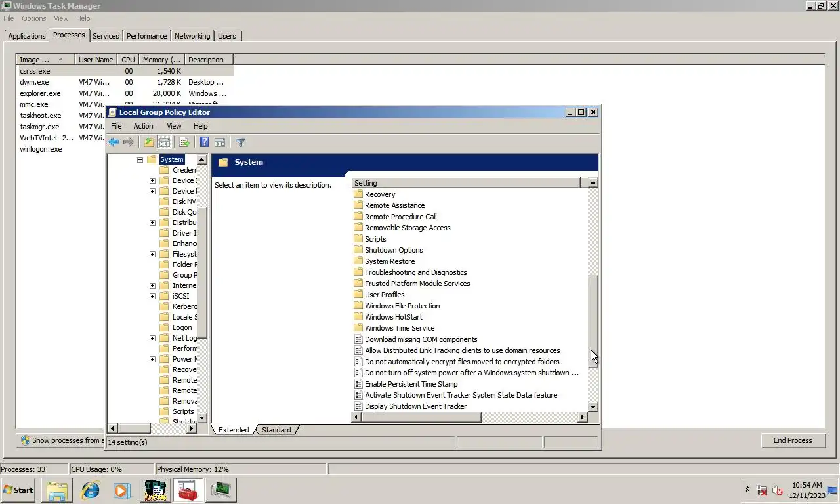Click the clock showing 10:54 AM
Screen dimensions: 840x504
tap(807, 485)
